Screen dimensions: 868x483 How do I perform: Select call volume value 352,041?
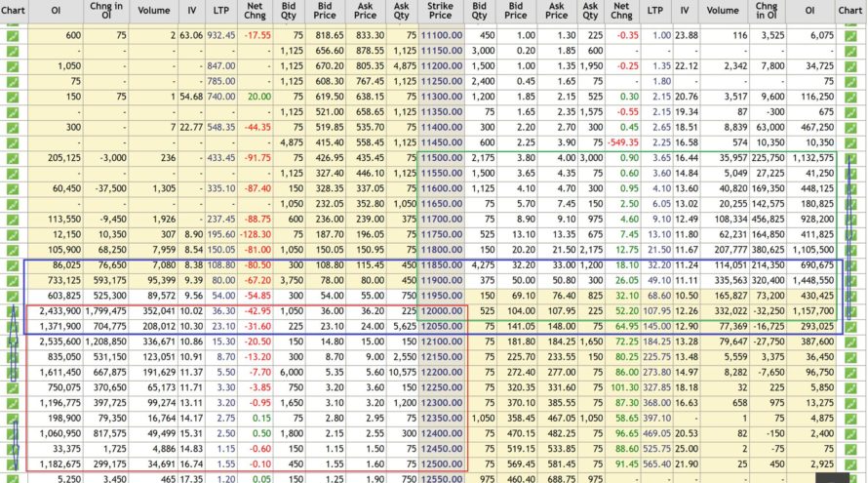(159, 311)
